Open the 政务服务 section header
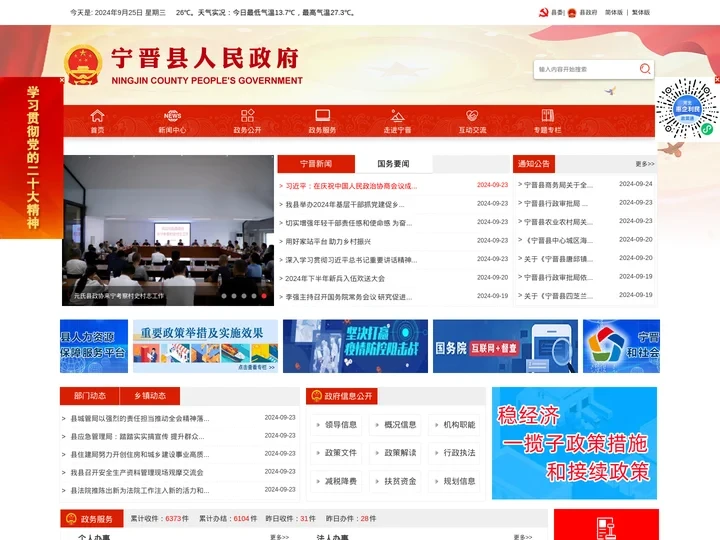The width and height of the screenshot is (720, 540). point(92,519)
